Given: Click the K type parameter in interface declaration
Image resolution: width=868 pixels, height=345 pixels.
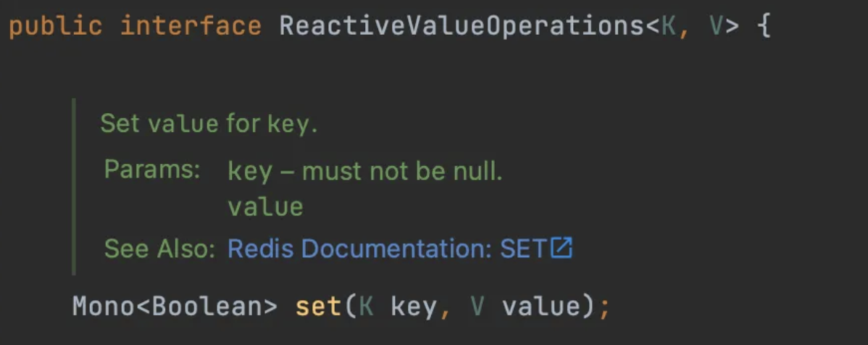Looking at the screenshot, I should pyautogui.click(x=669, y=26).
